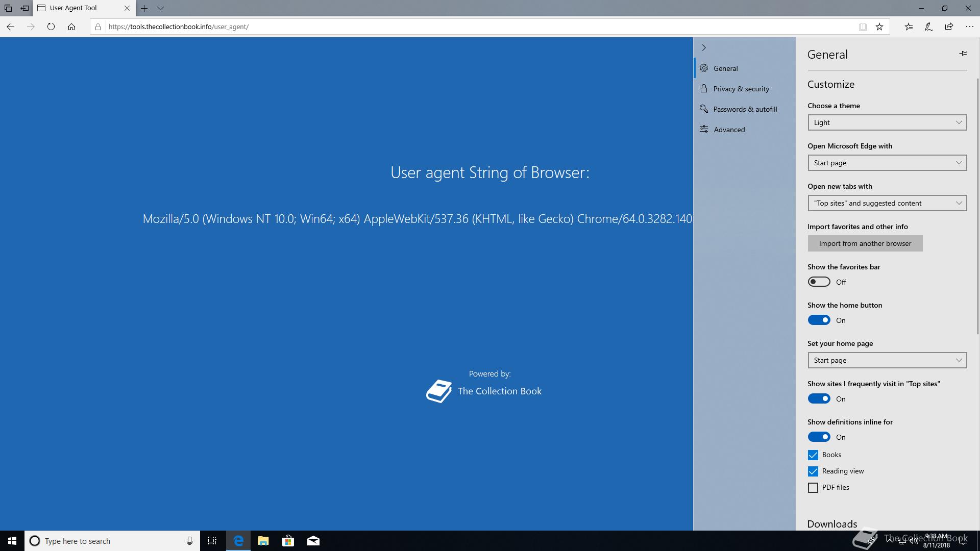The height and width of the screenshot is (551, 980).
Task: Close the User Agent Tool tab
Action: [x=127, y=8]
